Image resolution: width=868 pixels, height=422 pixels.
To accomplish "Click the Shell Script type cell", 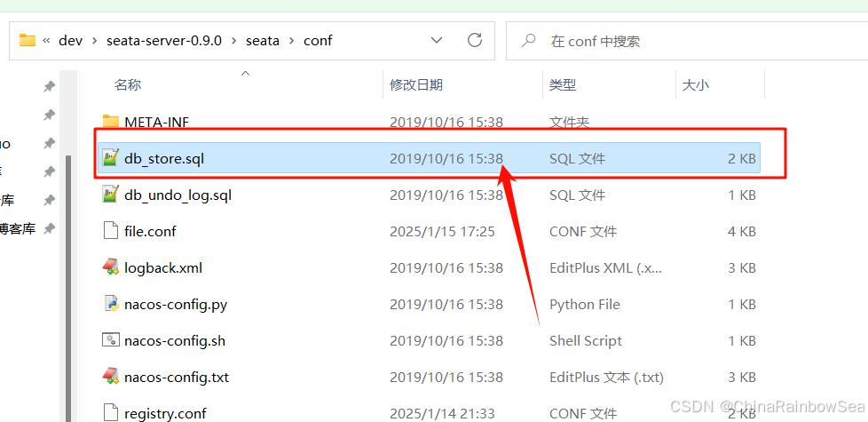I will (x=586, y=340).
